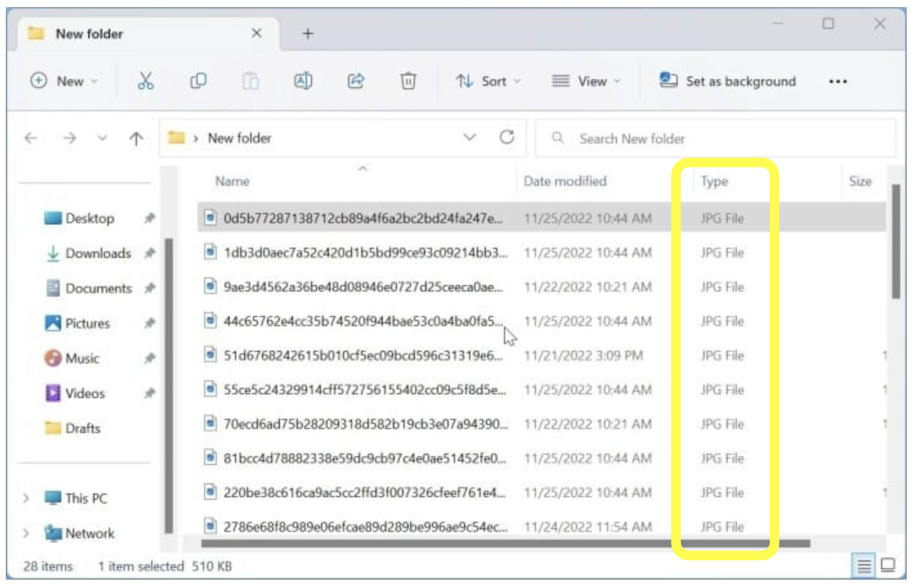Screen dimensions: 919x588
Task: Click the file icon of 0d5b77287138712cb89a4f6a2bc2bd24fa247e
Action: pos(210,217)
